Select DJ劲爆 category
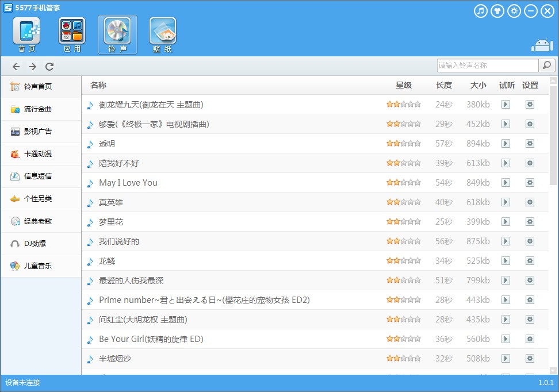The height and width of the screenshot is (392, 559). (41, 243)
